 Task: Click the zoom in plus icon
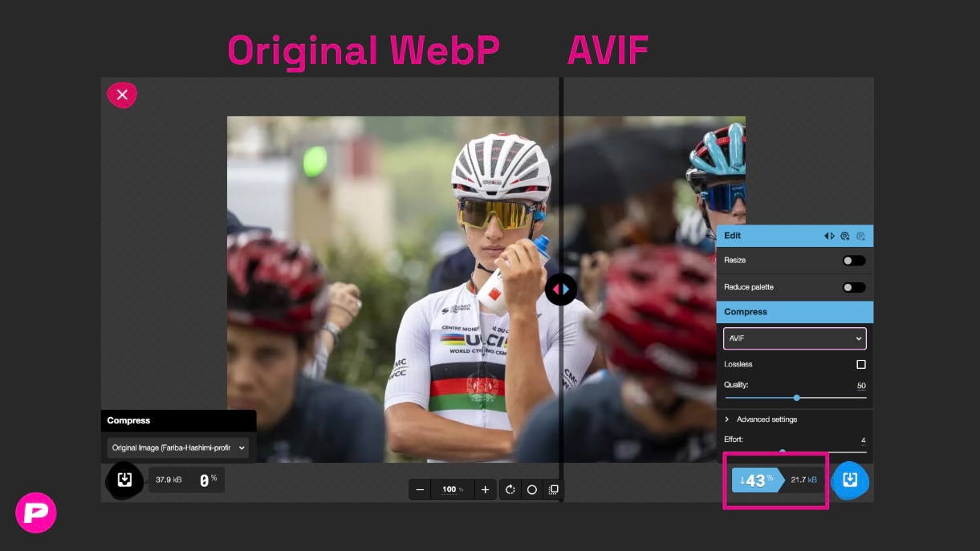point(485,489)
